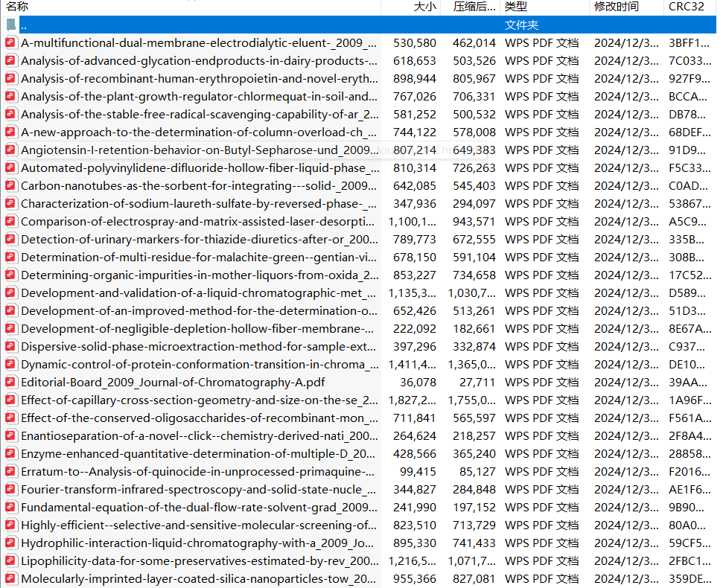Select the Erratum-to--Analysis-of-quinocide file name
The height and width of the screenshot is (588, 726).
pyautogui.click(x=199, y=471)
